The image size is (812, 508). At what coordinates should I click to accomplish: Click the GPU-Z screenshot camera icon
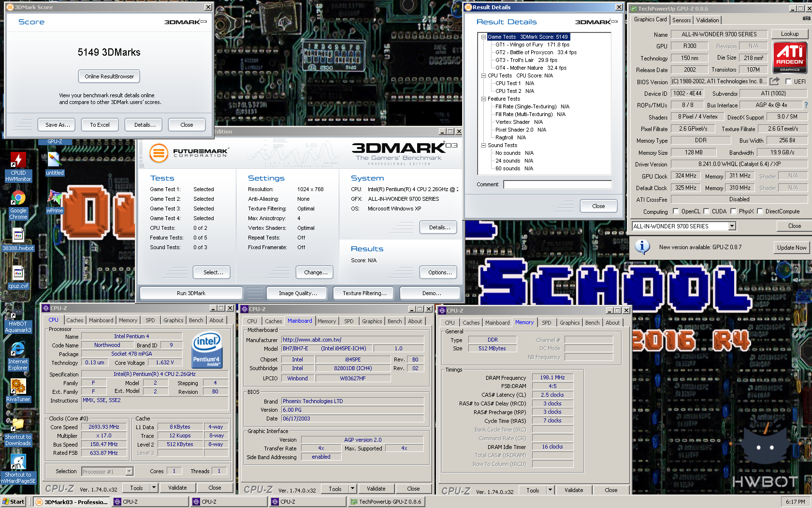806,18
